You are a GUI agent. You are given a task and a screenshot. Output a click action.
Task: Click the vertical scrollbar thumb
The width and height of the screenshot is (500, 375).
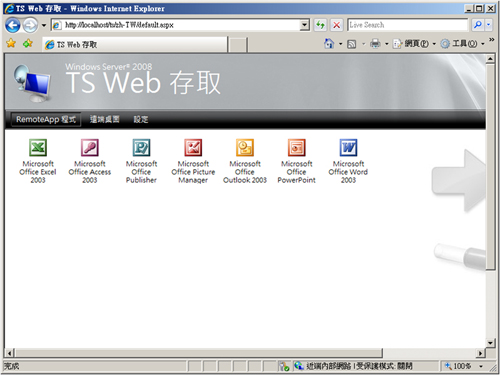(x=490, y=167)
